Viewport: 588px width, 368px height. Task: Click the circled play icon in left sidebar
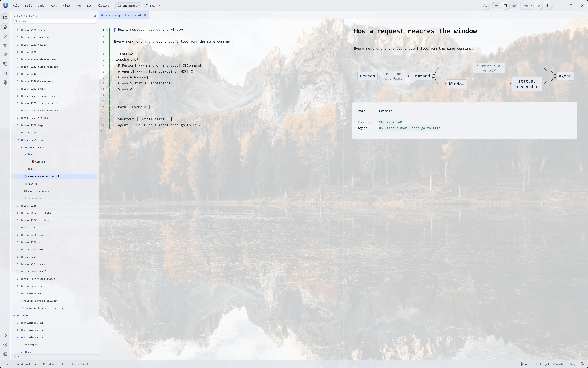[5, 345]
